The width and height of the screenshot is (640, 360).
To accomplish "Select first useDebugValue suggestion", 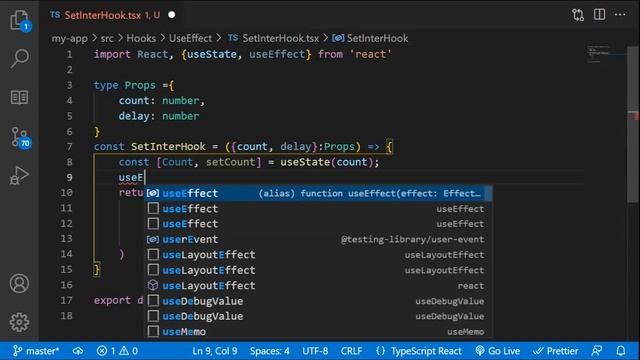I will click(x=318, y=301).
